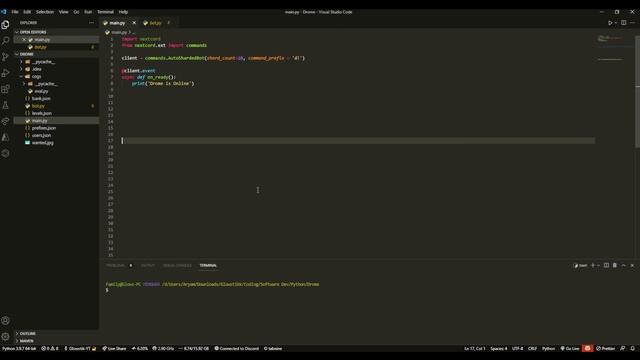
Task: Select the Terminal panel tab
Action: coord(208,265)
